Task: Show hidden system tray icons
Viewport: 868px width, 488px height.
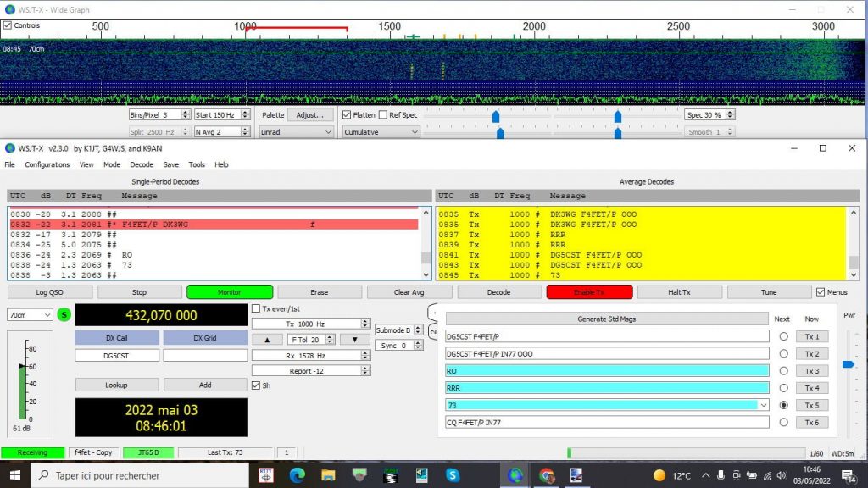Action: coord(705,475)
